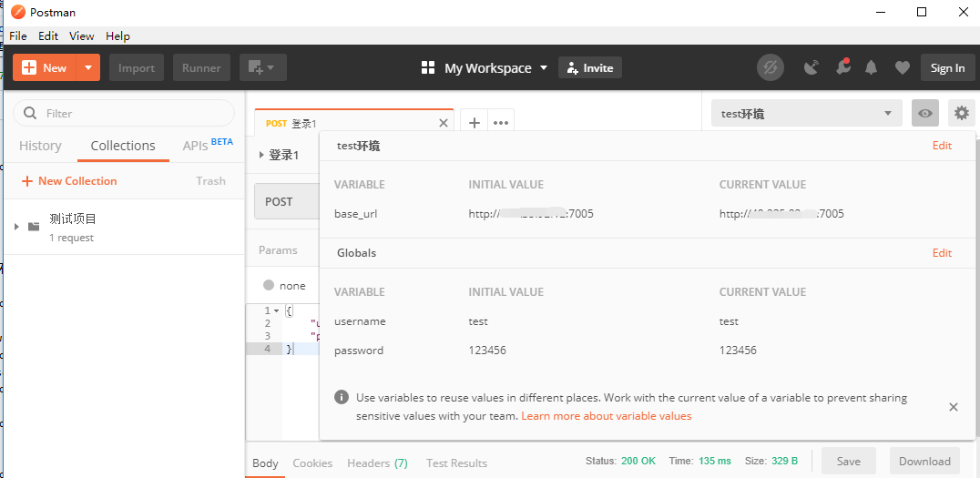
Task: Click the Invite button
Action: tap(590, 67)
